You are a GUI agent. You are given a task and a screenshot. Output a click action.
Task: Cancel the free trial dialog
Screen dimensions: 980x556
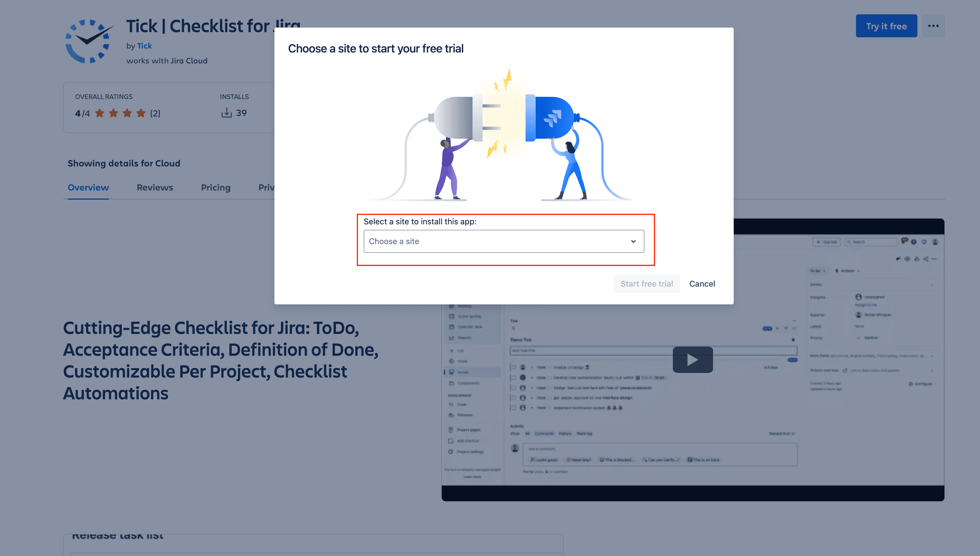pos(702,284)
